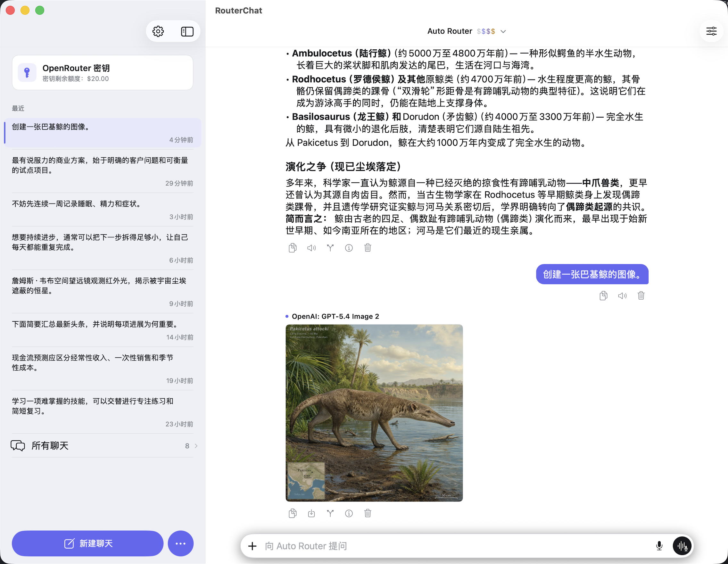This screenshot has width=728, height=564.
Task: Click the 密钥剩余额度：$20.00 text
Action: coord(76,79)
